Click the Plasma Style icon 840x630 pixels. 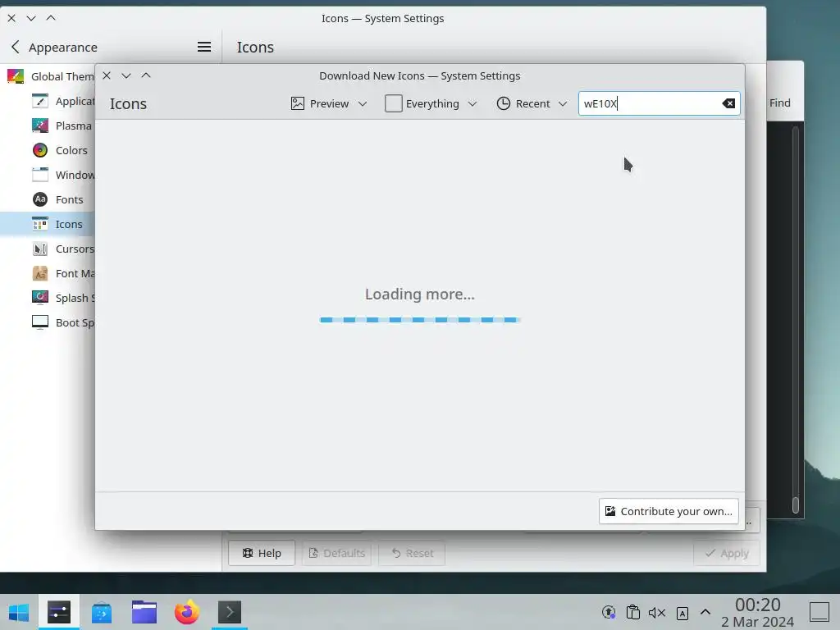(40, 126)
